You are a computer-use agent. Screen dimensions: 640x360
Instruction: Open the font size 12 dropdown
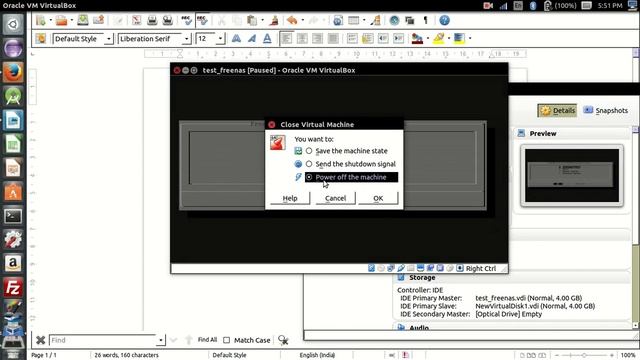[220, 39]
